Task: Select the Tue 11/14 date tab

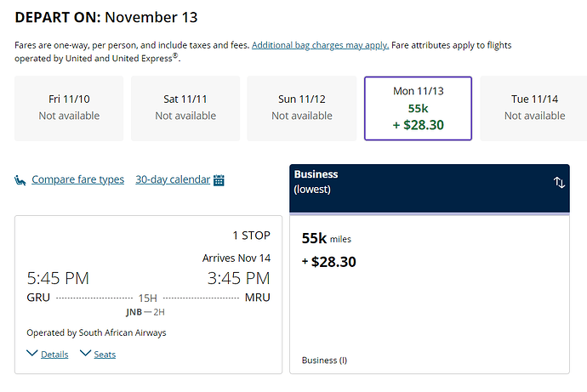Action: tap(534, 109)
